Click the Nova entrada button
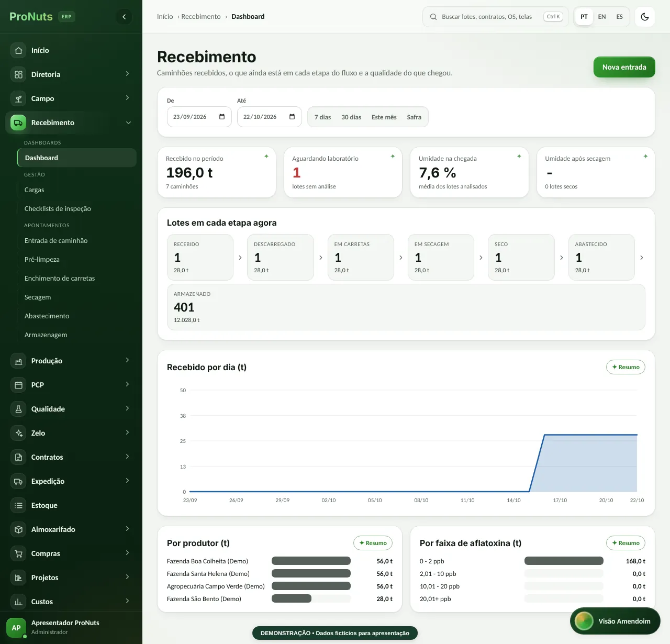The height and width of the screenshot is (644, 670). click(x=624, y=67)
